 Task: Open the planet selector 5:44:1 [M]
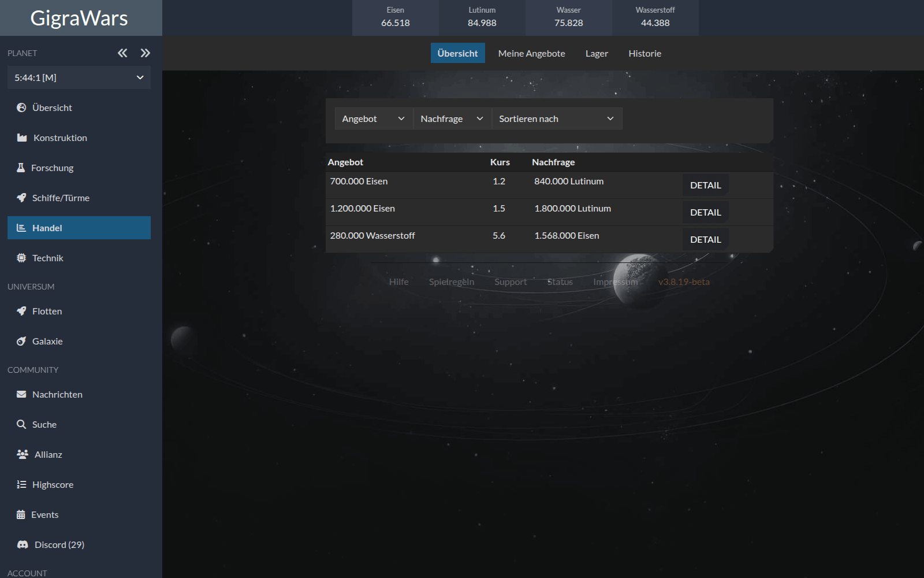click(79, 77)
